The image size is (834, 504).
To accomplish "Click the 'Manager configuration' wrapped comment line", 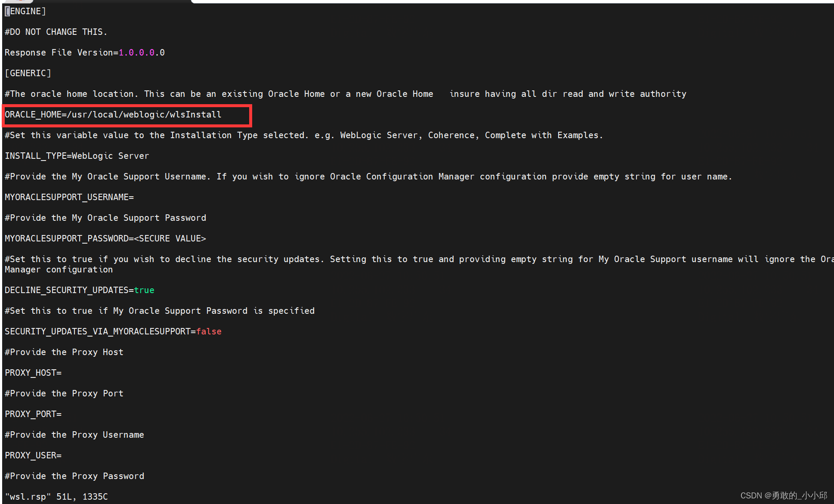I will [59, 269].
